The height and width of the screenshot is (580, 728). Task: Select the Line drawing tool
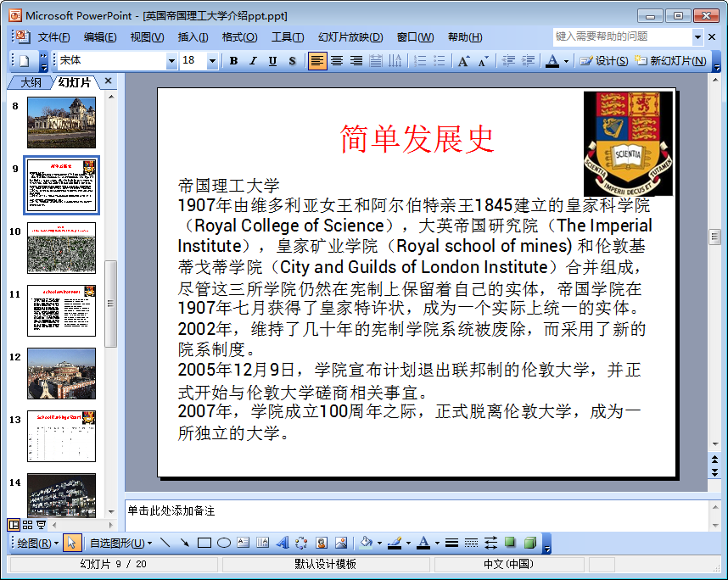pos(165,543)
